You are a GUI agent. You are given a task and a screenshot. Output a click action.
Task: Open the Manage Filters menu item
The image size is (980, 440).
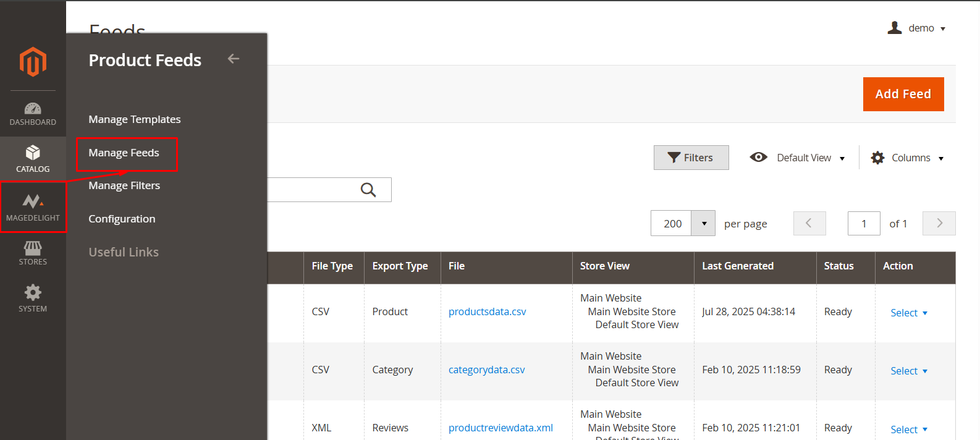[124, 185]
